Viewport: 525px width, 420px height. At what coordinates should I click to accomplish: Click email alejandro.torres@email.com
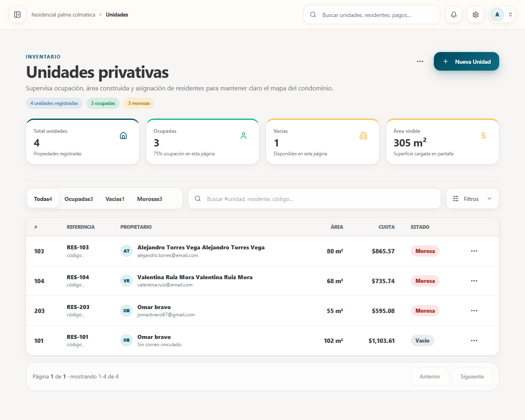(167, 255)
